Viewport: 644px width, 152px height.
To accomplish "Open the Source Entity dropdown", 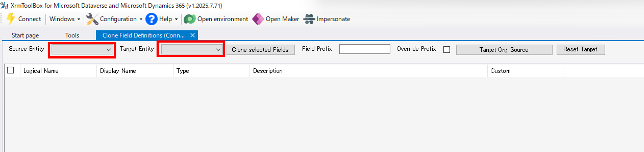I will coord(82,49).
